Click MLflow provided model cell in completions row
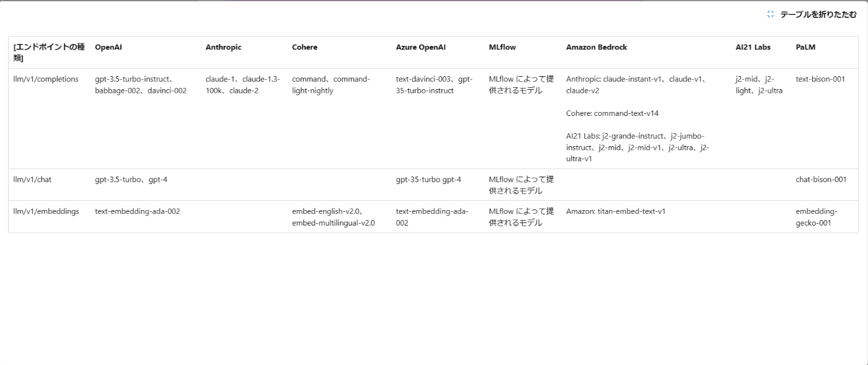The height and width of the screenshot is (365, 868). 521,85
